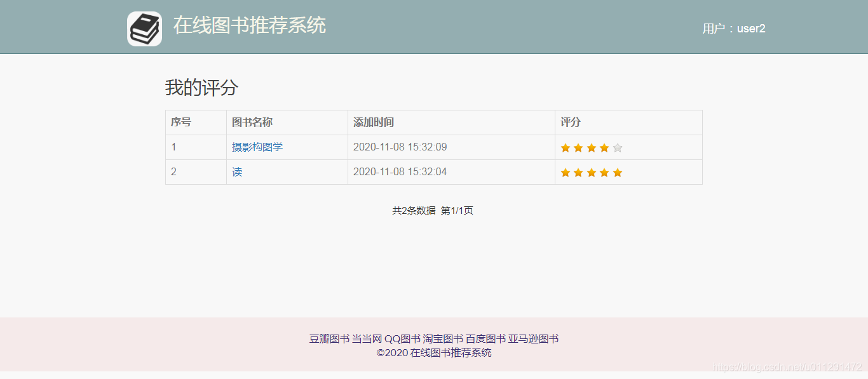Open the 读 book link

tap(237, 172)
